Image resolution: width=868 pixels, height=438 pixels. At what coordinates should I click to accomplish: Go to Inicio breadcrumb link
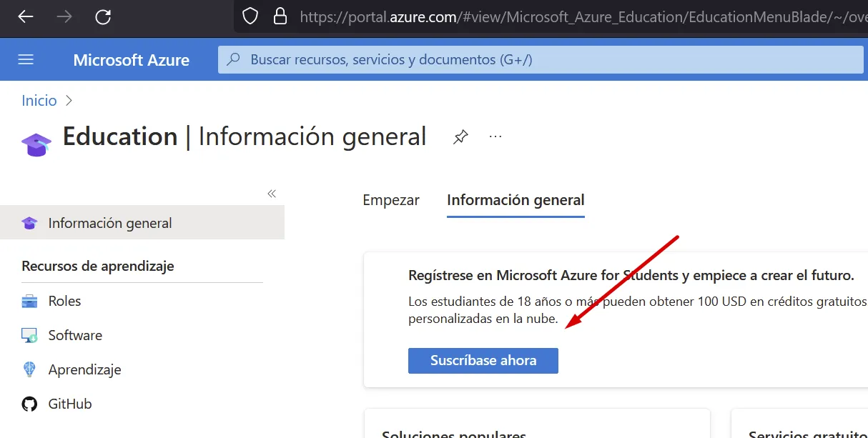pyautogui.click(x=39, y=101)
